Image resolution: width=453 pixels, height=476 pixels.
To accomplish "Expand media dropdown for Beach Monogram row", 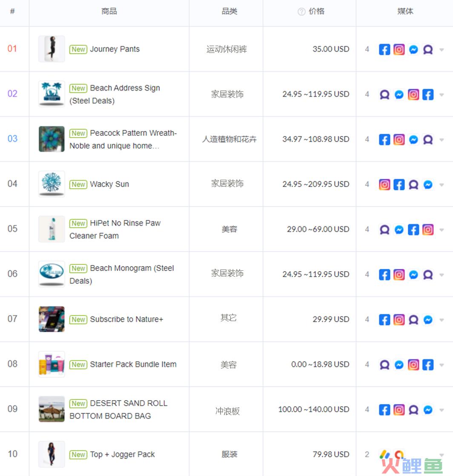I will [442, 275].
